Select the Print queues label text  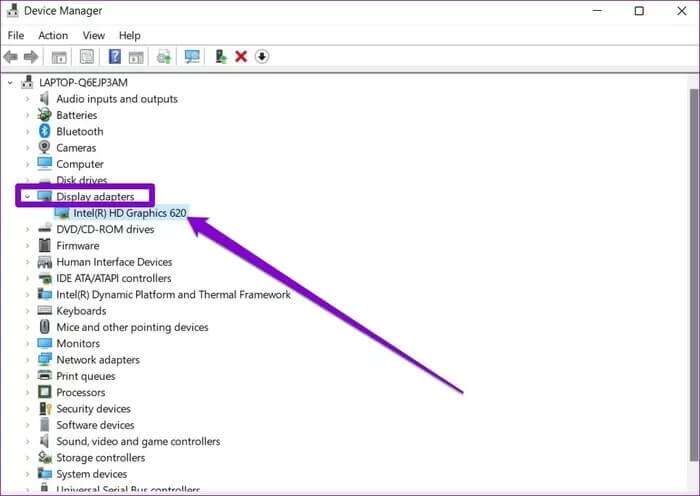tap(86, 376)
